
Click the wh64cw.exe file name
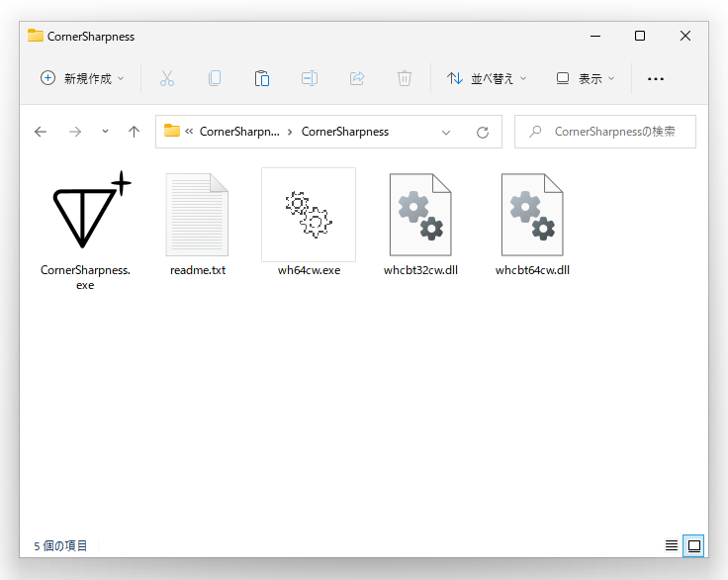pyautogui.click(x=310, y=270)
